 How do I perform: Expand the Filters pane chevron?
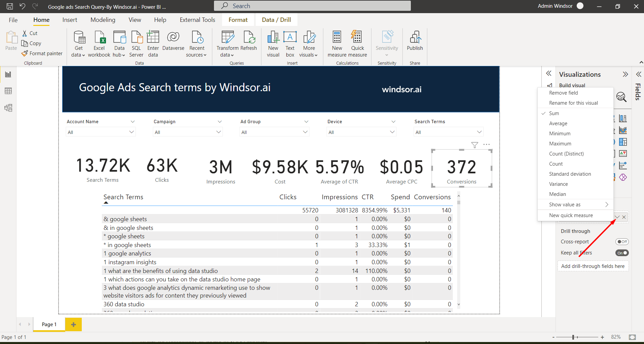click(x=549, y=73)
